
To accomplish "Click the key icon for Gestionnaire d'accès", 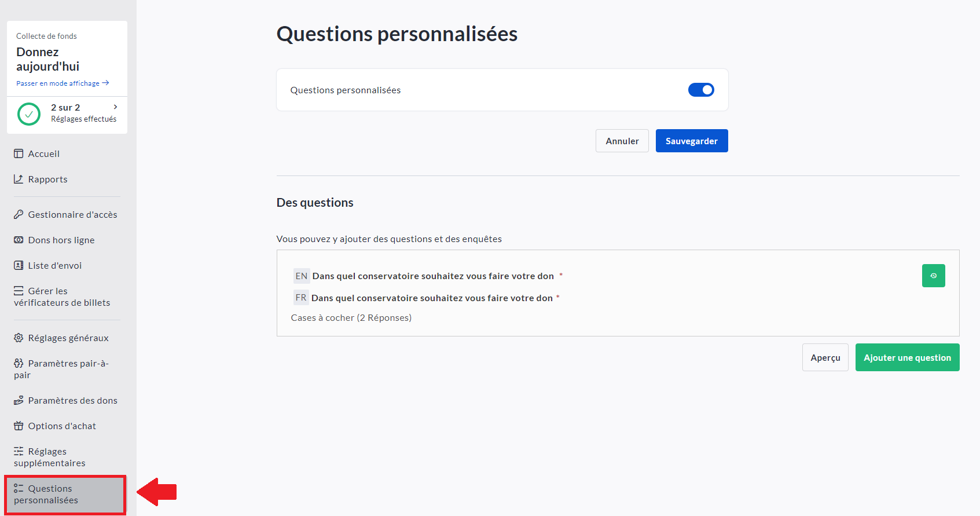I will (19, 214).
